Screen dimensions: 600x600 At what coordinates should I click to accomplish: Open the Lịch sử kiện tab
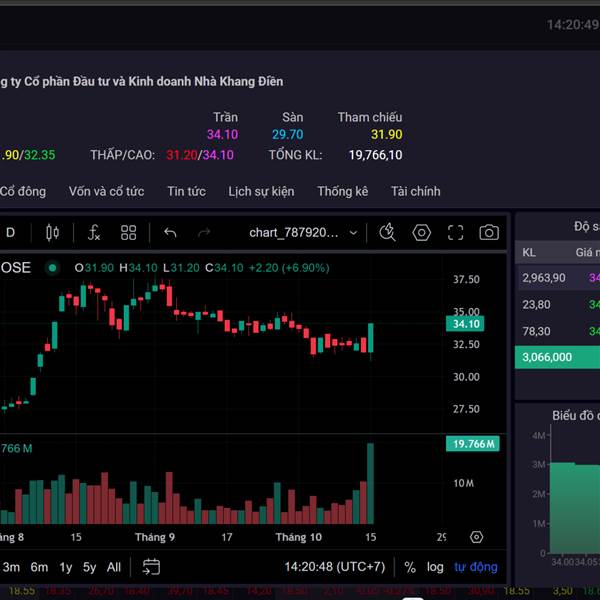click(261, 191)
